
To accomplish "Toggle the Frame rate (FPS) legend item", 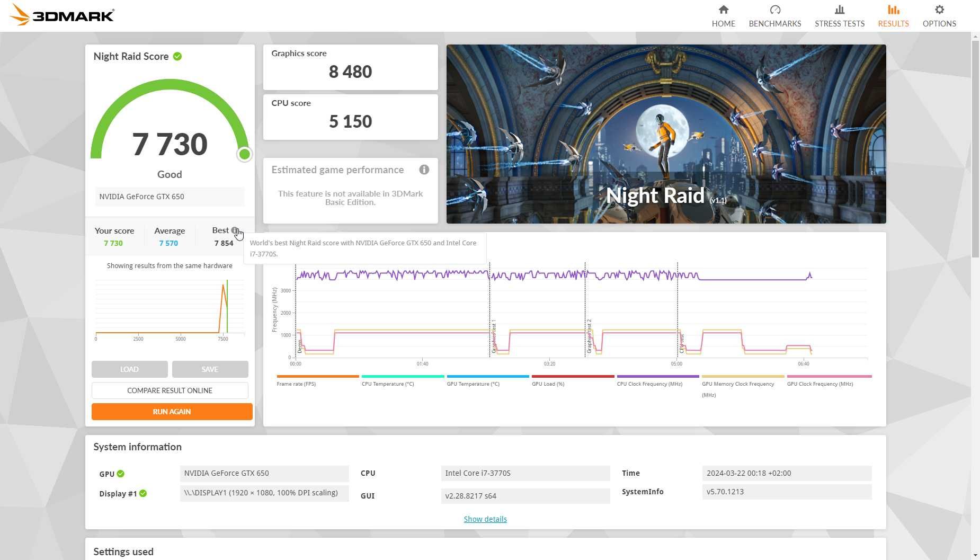I will (x=317, y=380).
